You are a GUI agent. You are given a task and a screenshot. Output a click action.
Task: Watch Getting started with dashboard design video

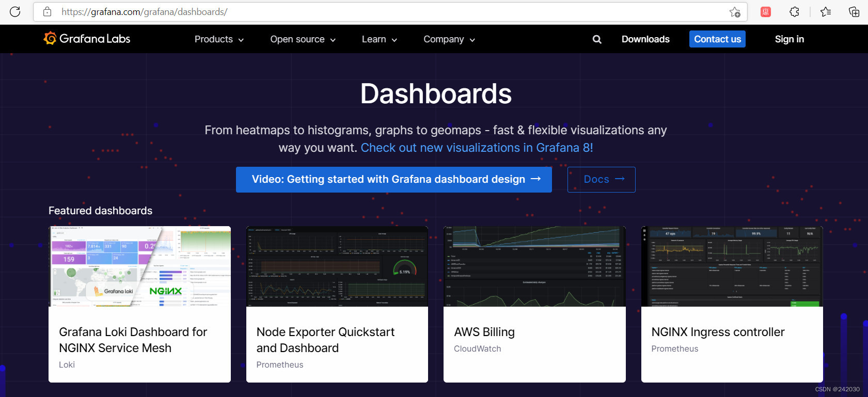coord(394,180)
